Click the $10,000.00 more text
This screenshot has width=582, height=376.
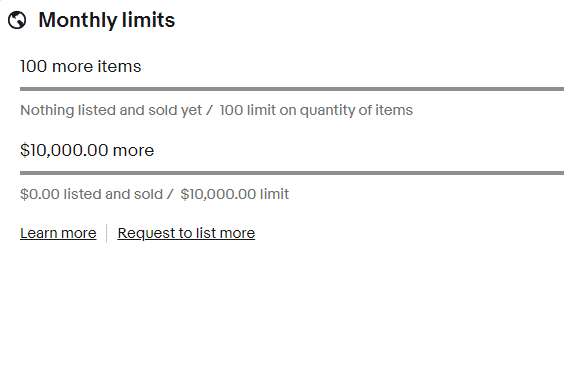(87, 150)
